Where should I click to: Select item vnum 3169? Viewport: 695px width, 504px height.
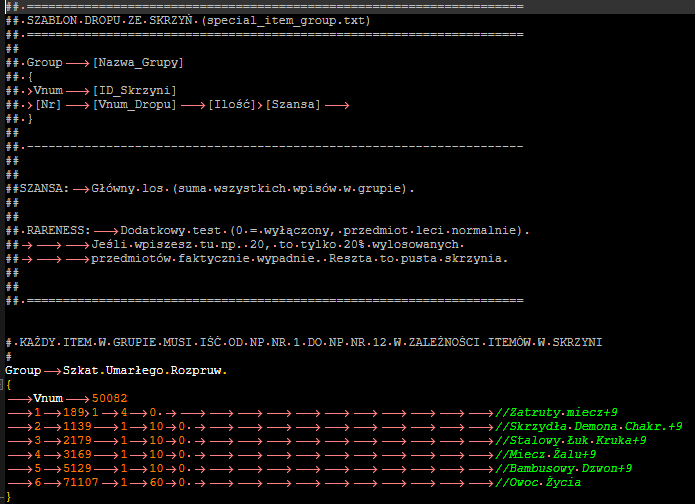(77, 454)
